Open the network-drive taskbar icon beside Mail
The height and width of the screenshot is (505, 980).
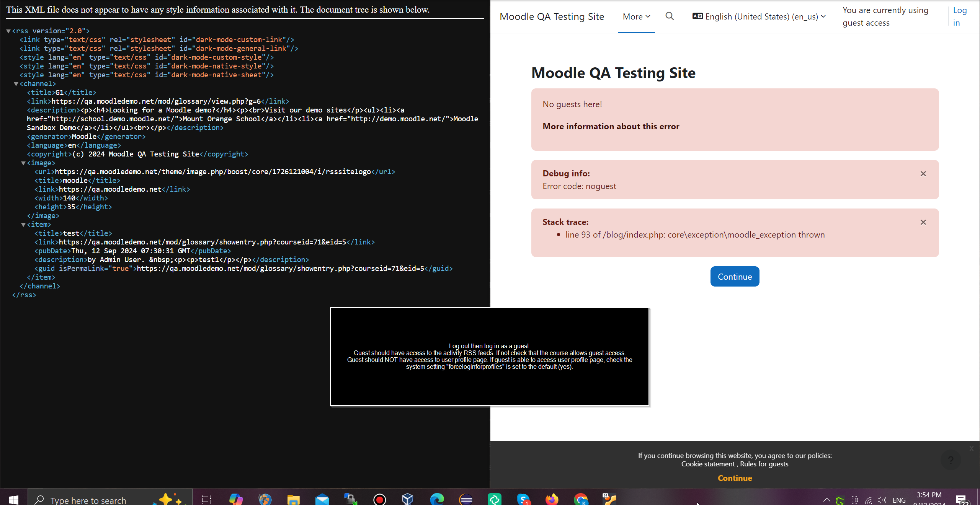click(x=351, y=499)
